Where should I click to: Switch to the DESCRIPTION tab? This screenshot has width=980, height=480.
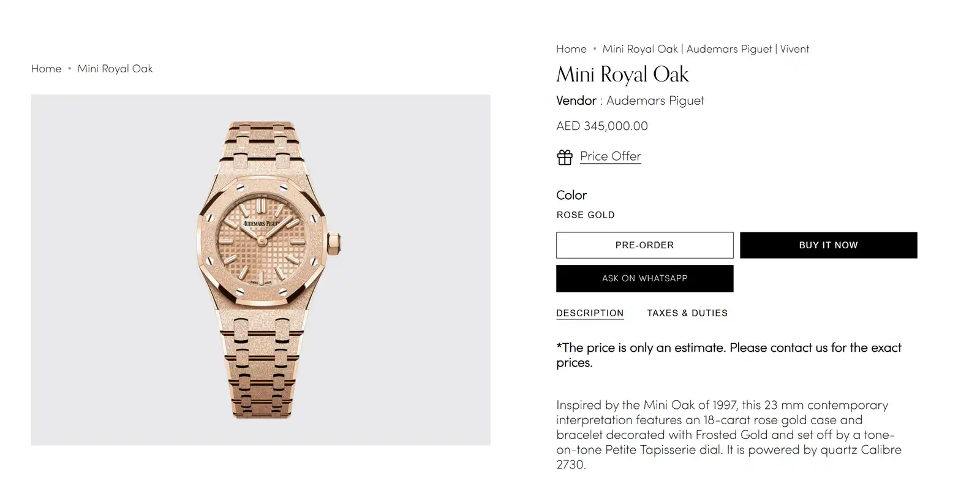590,313
